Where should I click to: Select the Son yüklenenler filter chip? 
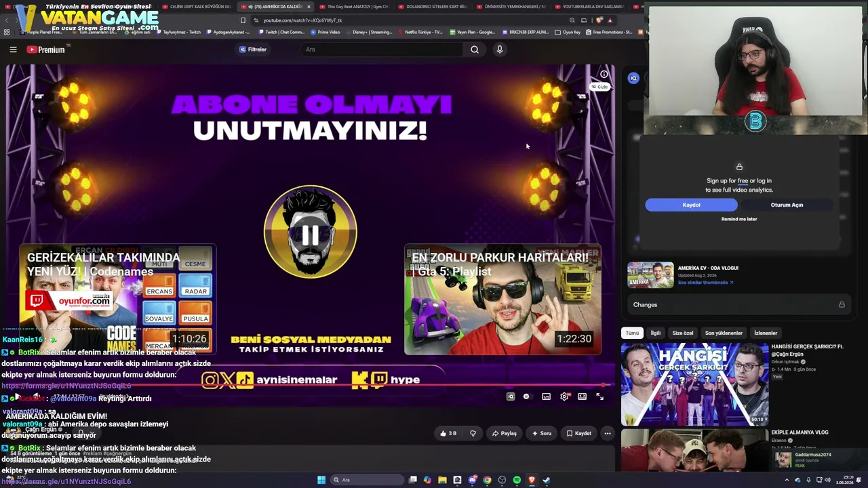point(724,333)
